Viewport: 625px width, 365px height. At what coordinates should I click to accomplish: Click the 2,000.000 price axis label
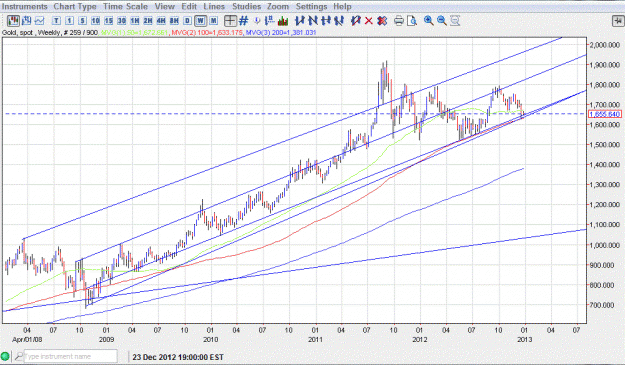coord(605,45)
